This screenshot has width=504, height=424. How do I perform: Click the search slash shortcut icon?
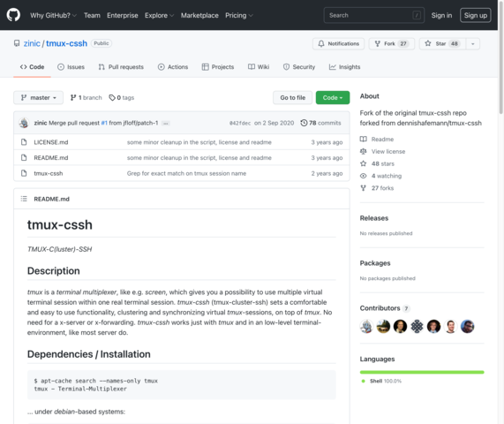click(x=417, y=15)
